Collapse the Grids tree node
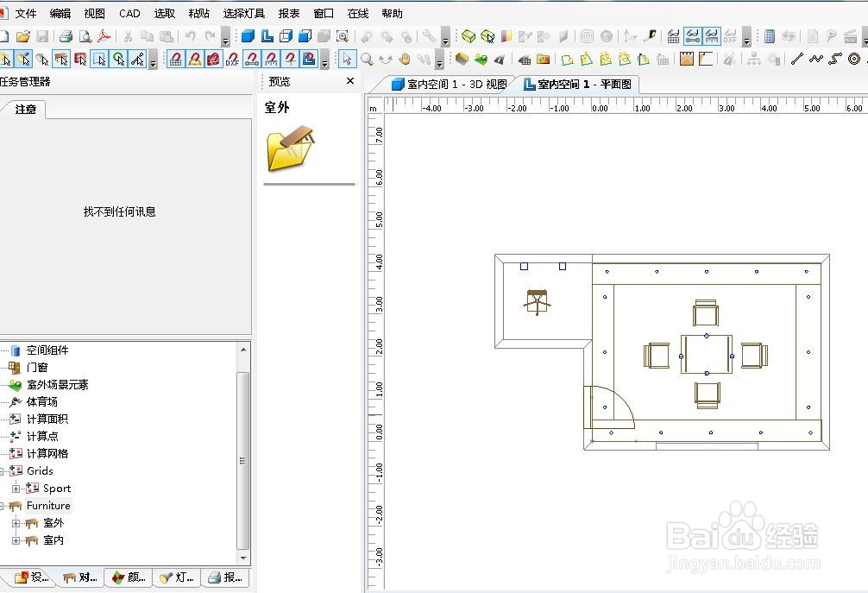This screenshot has width=868, height=593. 2,471
